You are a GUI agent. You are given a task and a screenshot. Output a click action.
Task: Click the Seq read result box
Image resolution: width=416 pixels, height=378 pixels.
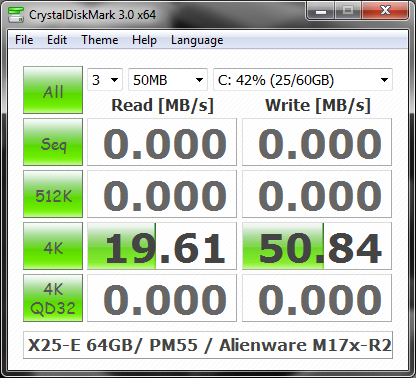coord(162,142)
